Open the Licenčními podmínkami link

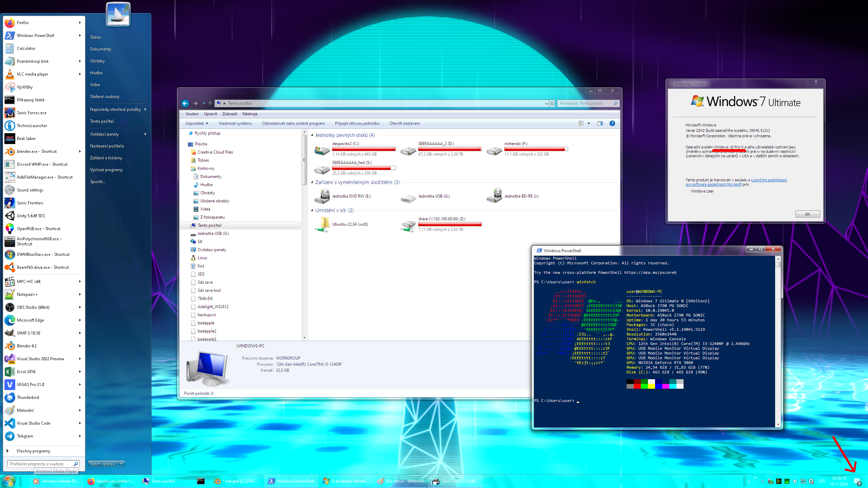[769, 180]
